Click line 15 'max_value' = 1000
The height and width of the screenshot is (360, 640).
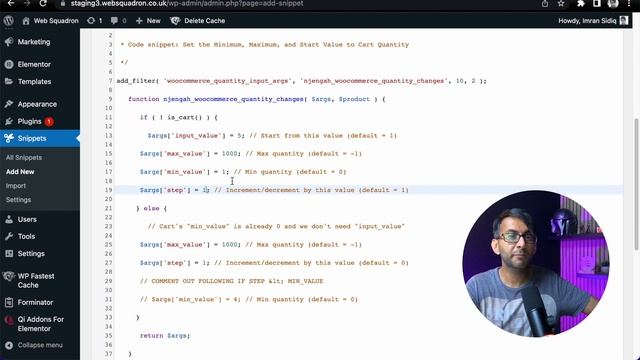[251, 153]
